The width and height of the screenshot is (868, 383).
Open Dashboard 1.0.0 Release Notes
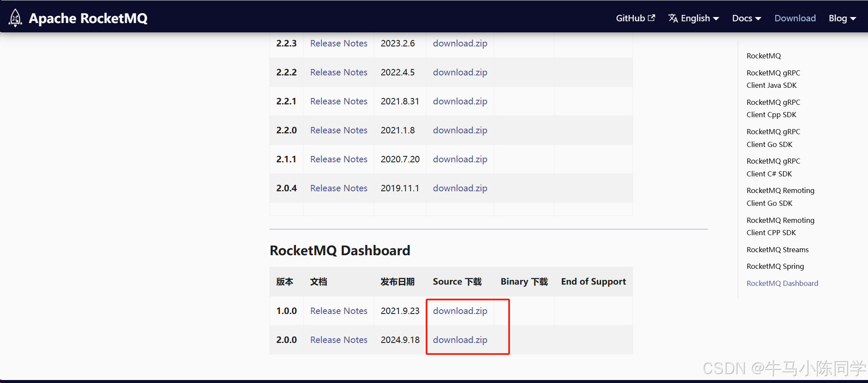(338, 311)
